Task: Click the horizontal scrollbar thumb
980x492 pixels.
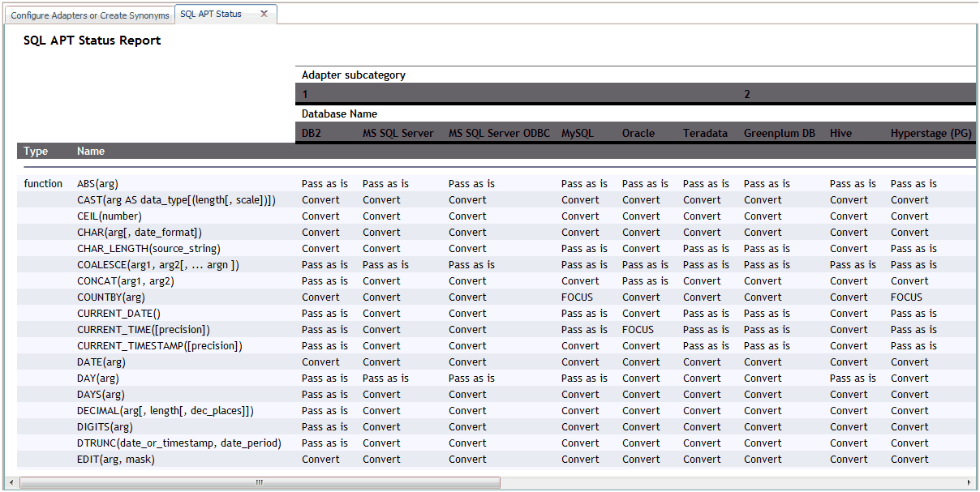Action: (x=260, y=482)
